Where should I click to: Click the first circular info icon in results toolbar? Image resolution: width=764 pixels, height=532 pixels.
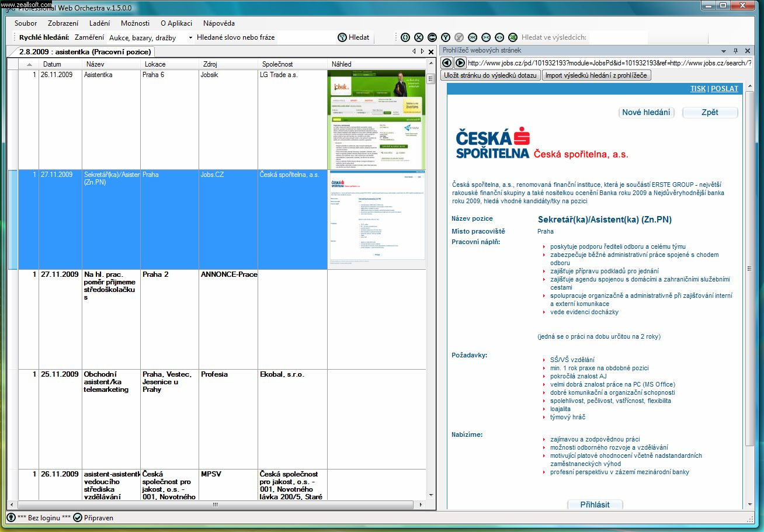coord(405,37)
